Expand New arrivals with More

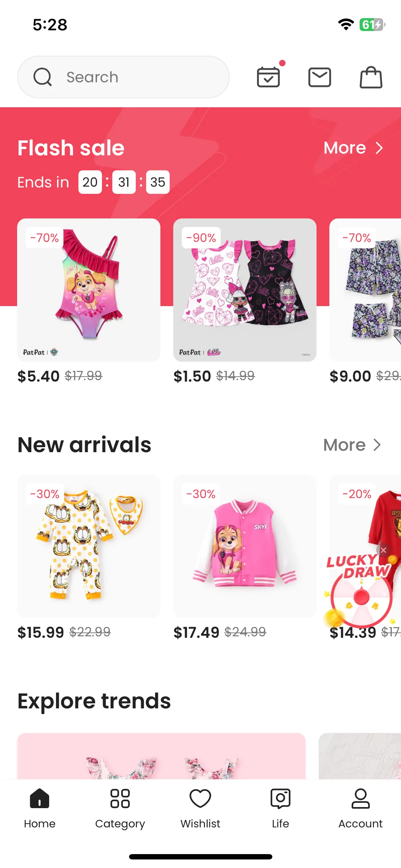coord(353,445)
